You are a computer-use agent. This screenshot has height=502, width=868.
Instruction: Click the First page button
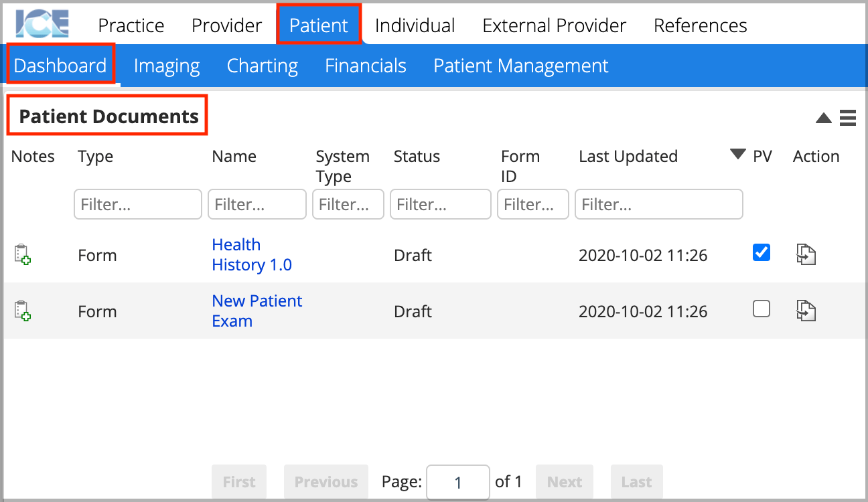pyautogui.click(x=239, y=482)
